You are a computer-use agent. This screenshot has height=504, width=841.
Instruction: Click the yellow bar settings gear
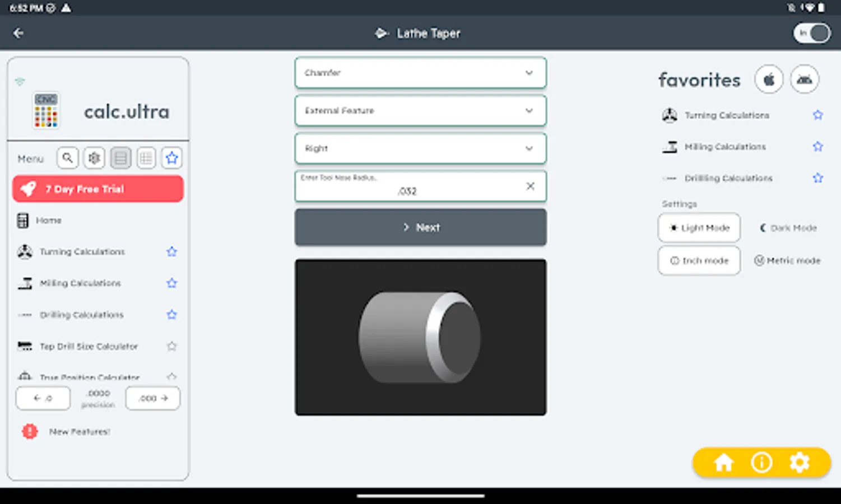coord(800,463)
